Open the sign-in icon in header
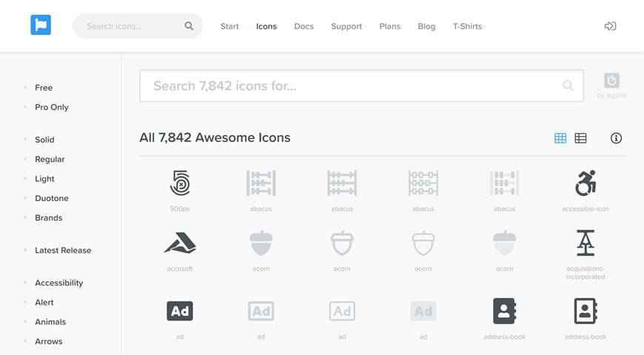The width and height of the screenshot is (644, 355). point(611,27)
